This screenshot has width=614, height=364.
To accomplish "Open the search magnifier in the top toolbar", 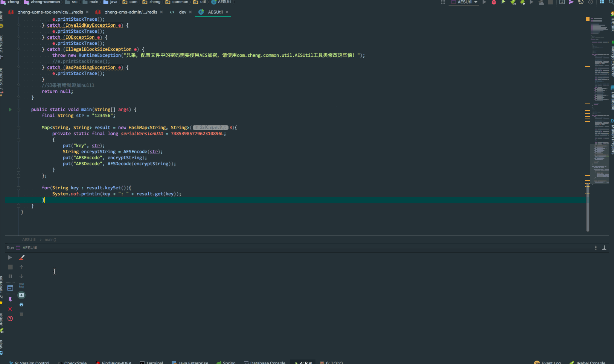I will [x=611, y=2].
